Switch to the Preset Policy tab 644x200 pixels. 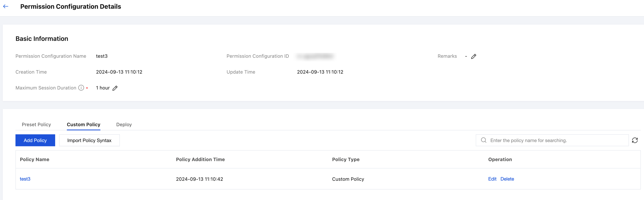pyautogui.click(x=36, y=124)
